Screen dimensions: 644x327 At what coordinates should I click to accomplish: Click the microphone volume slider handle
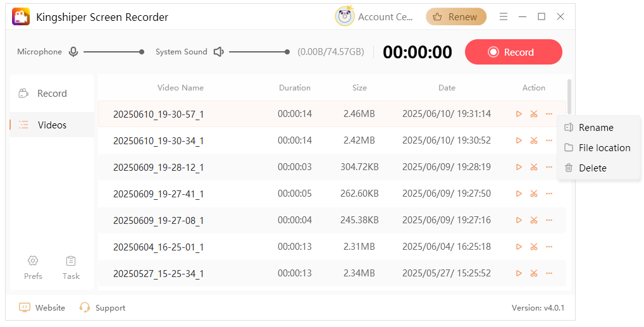coord(142,52)
